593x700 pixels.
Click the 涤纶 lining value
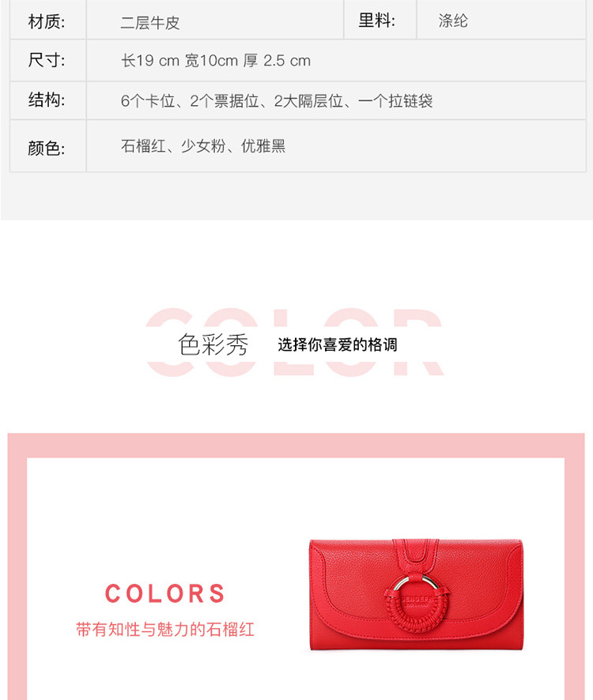pos(453,21)
